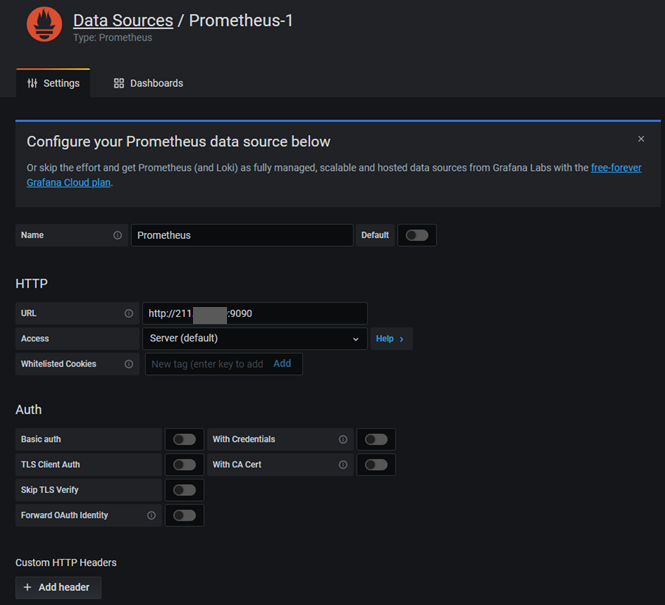Click the URL info icon
This screenshot has width=665, height=605.
click(129, 313)
